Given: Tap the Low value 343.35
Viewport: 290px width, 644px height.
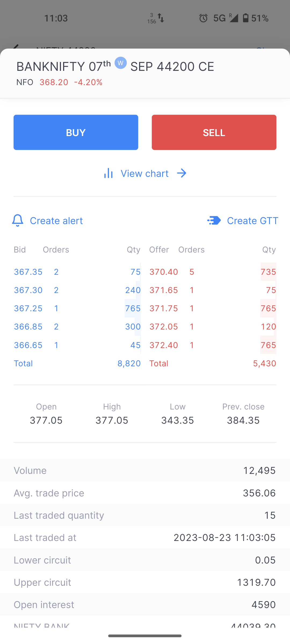Looking at the screenshot, I should coord(177,420).
